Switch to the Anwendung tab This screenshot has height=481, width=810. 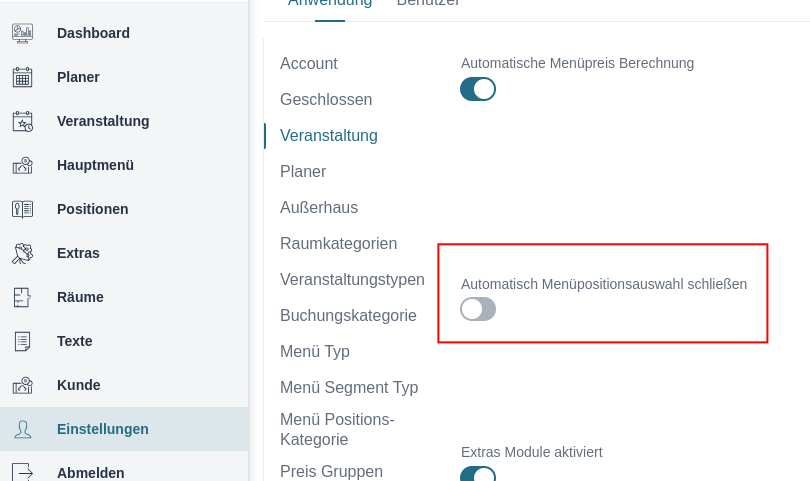click(330, 3)
